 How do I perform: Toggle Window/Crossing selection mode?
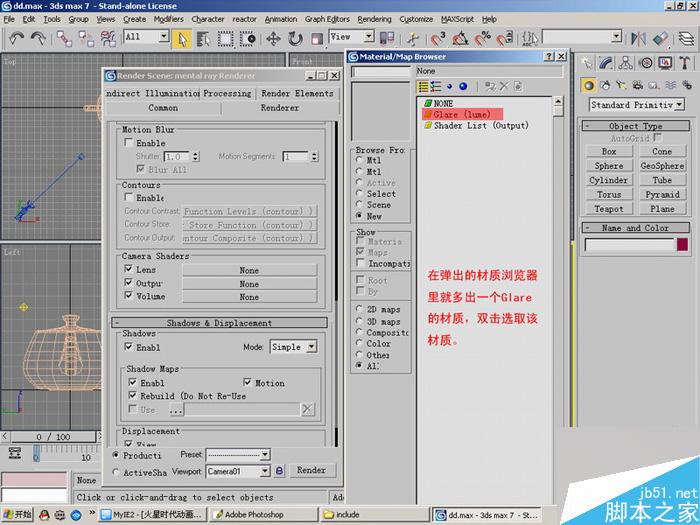coord(247,39)
